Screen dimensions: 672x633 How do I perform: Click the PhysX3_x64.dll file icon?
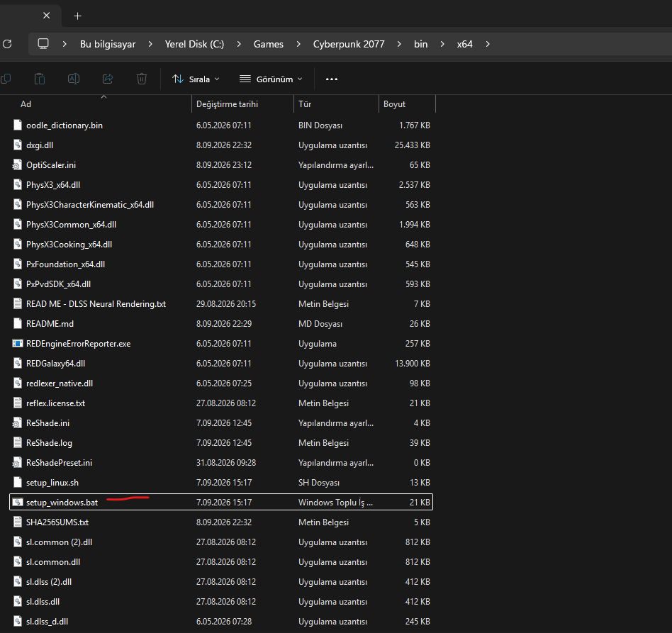pos(18,185)
